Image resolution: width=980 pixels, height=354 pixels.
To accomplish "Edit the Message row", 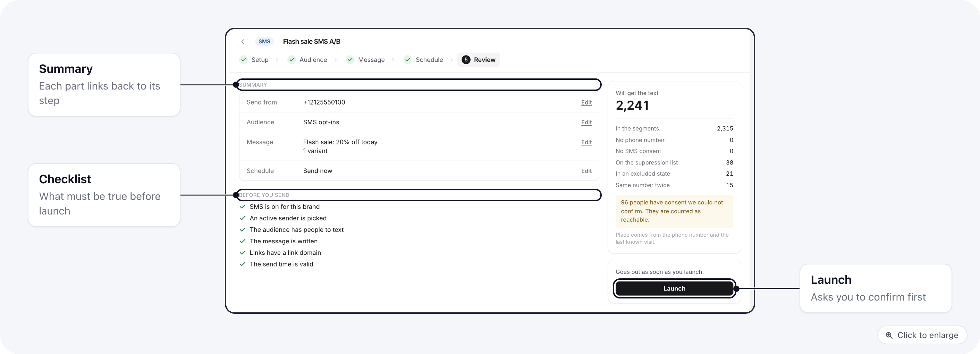I will pyautogui.click(x=586, y=142).
